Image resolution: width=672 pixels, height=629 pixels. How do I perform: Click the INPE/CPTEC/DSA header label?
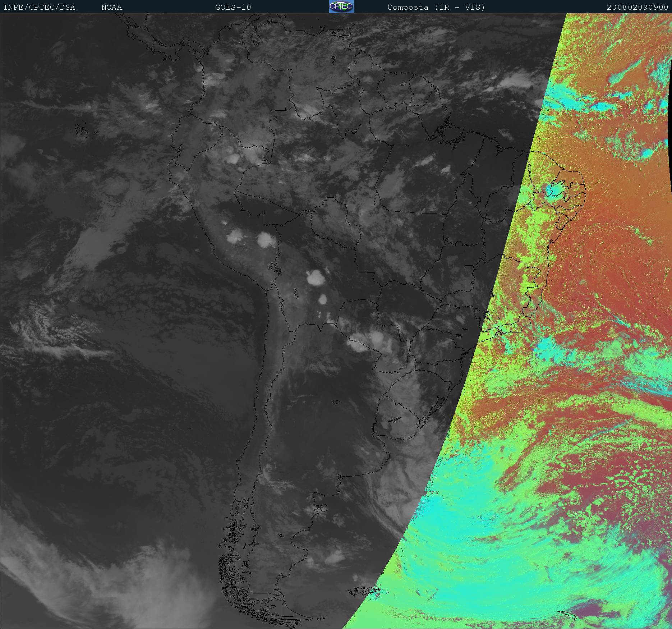[39, 7]
